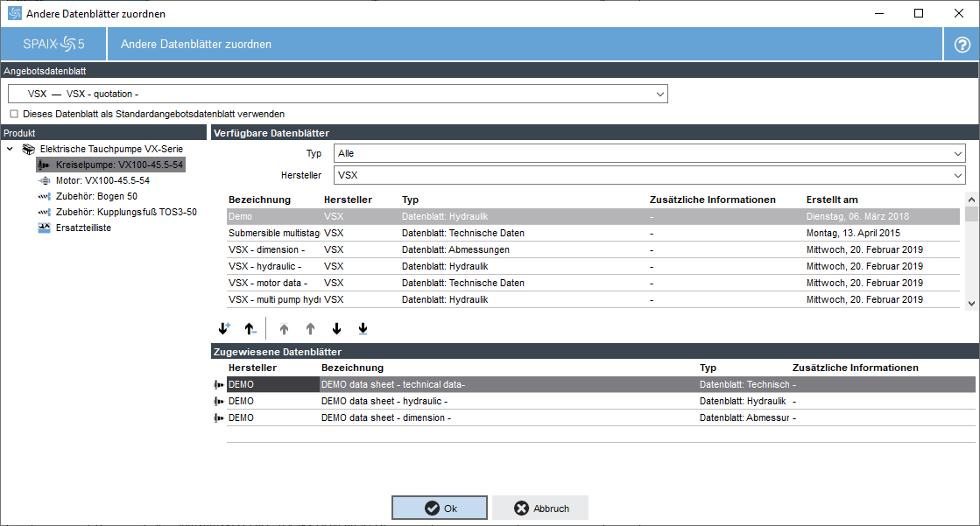Click the icon beside Zubehör: Kupplungsfuß TOS3-50

point(45,213)
